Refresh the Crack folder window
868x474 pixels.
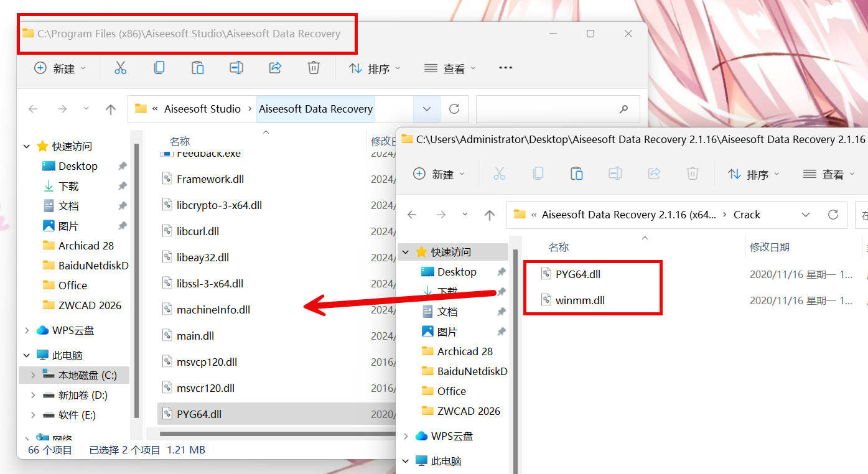click(x=833, y=215)
